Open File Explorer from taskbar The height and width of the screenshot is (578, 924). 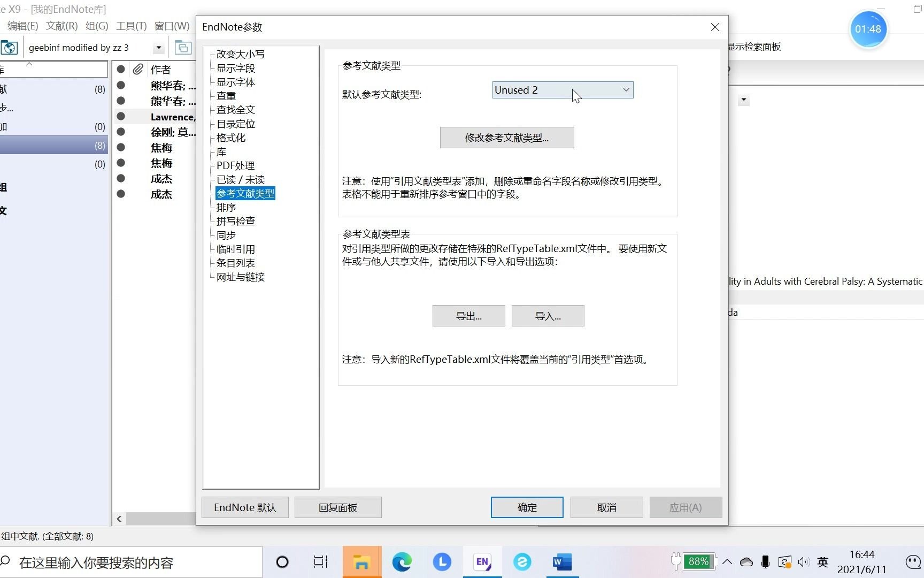[x=361, y=562]
